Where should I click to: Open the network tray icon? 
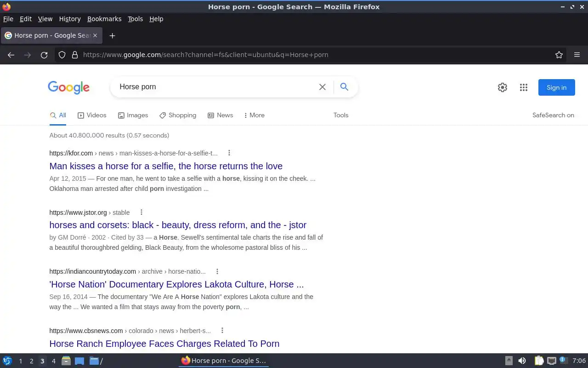[552, 361]
